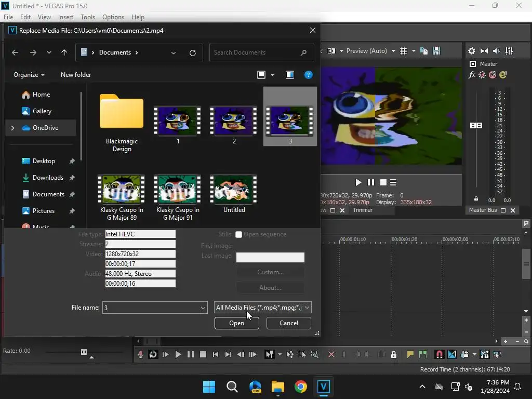Step to next frame
The image size is (532, 399).
point(253,354)
